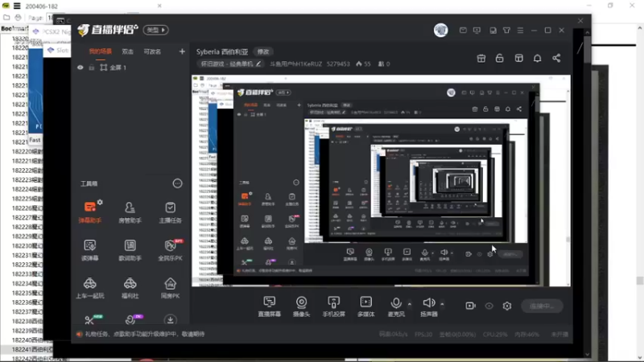644x362 pixels.
Task: Toggle visibility eye for 全屏 1 source
Action: (x=80, y=68)
